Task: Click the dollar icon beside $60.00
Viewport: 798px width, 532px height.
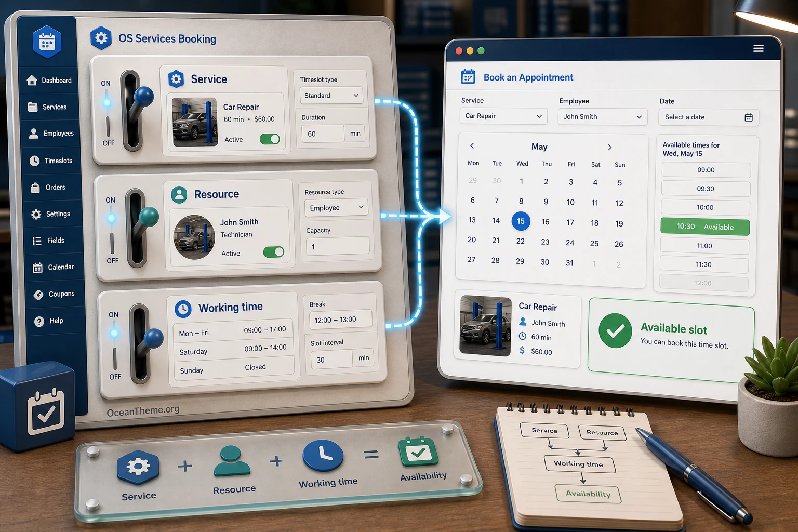Action: (522, 351)
